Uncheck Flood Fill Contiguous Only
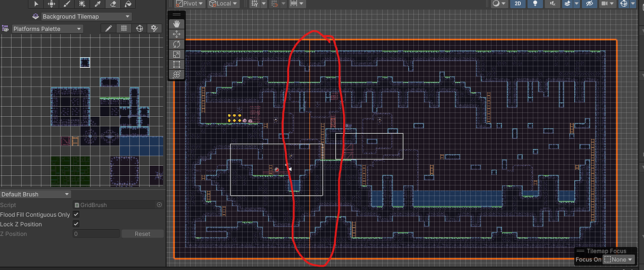The image size is (644, 270). pos(76,215)
